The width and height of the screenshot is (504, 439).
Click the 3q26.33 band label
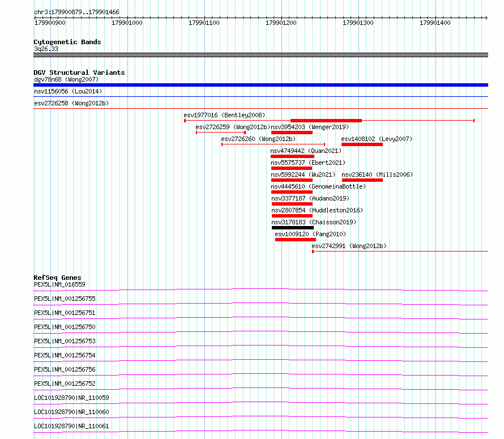point(46,49)
